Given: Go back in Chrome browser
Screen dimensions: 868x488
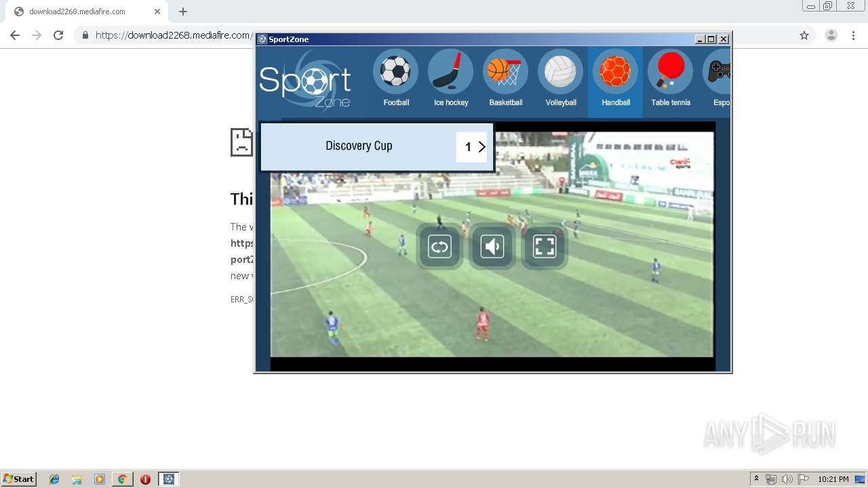Looking at the screenshot, I should pos(15,35).
